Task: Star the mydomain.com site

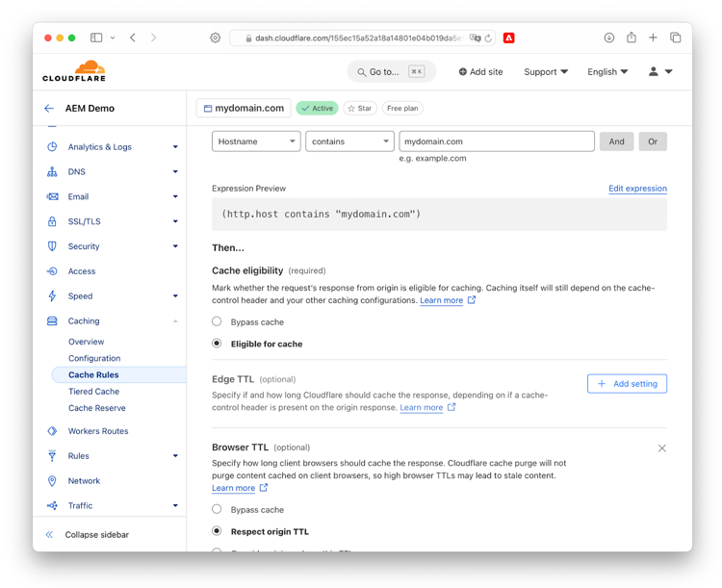Action: point(360,108)
